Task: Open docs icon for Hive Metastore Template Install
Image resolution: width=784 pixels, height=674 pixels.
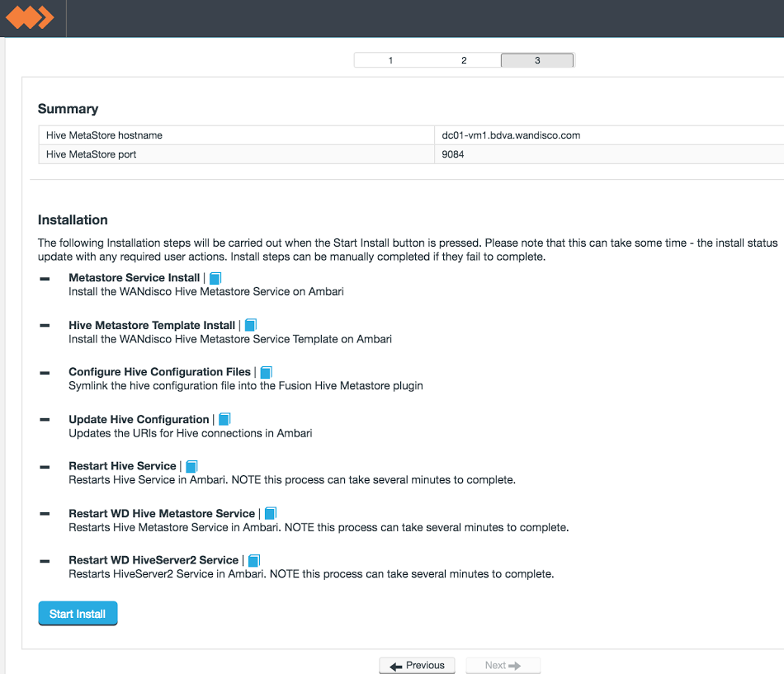Action: click(x=251, y=326)
